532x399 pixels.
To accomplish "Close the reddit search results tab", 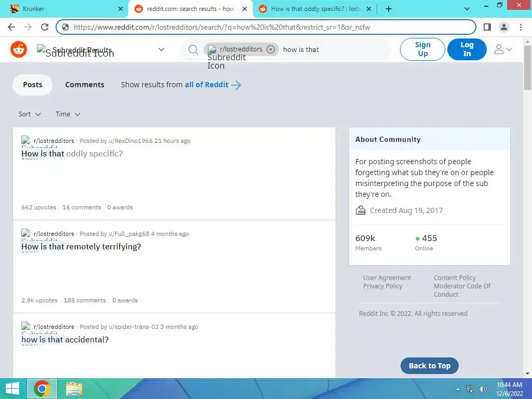I will [245, 9].
